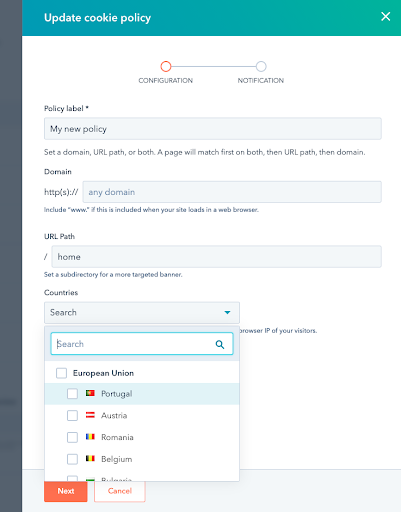Enable the Austria checkbox
Viewport: 401px width, 512px height.
pos(72,415)
